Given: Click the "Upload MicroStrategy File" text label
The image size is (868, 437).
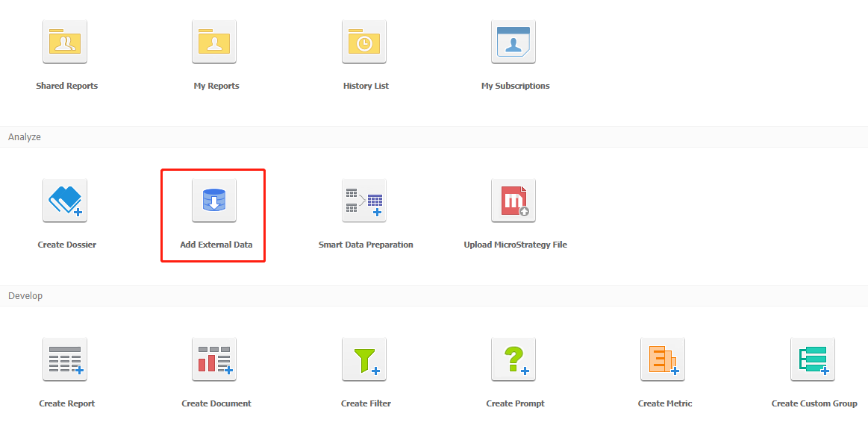Looking at the screenshot, I should point(515,245).
